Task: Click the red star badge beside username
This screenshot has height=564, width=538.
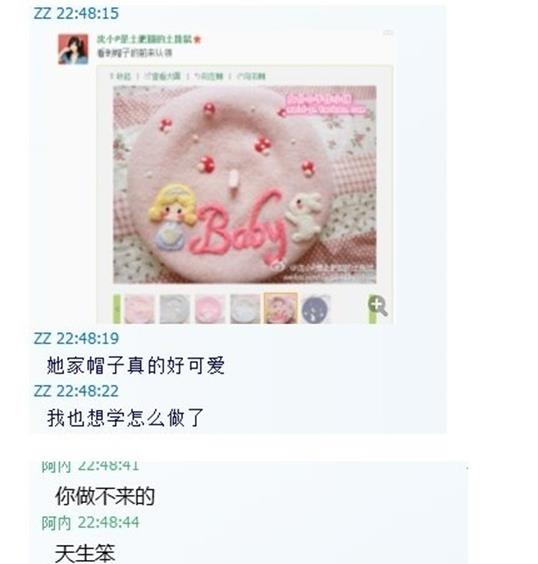Action: click(x=197, y=40)
